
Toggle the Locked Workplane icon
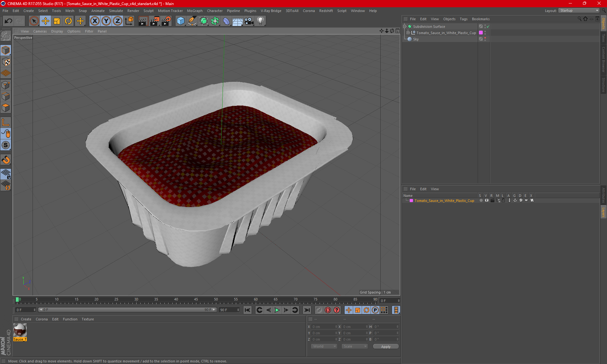[6, 174]
